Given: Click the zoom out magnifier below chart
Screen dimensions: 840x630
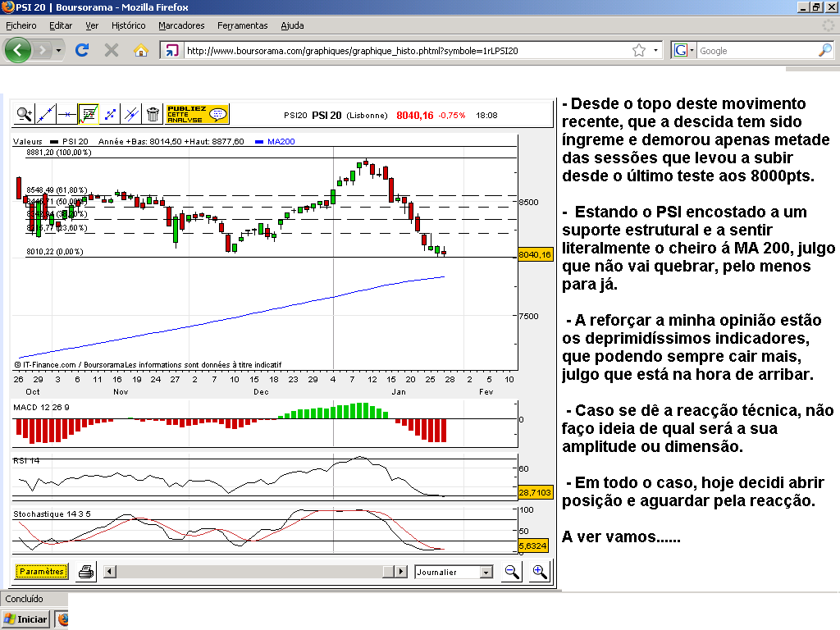Looking at the screenshot, I should [512, 572].
